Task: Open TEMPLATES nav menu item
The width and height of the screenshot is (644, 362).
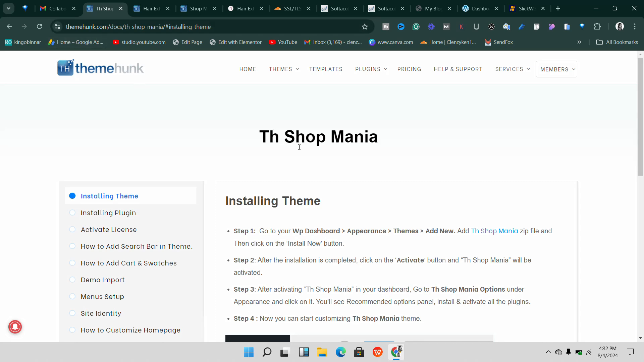Action: tap(326, 69)
